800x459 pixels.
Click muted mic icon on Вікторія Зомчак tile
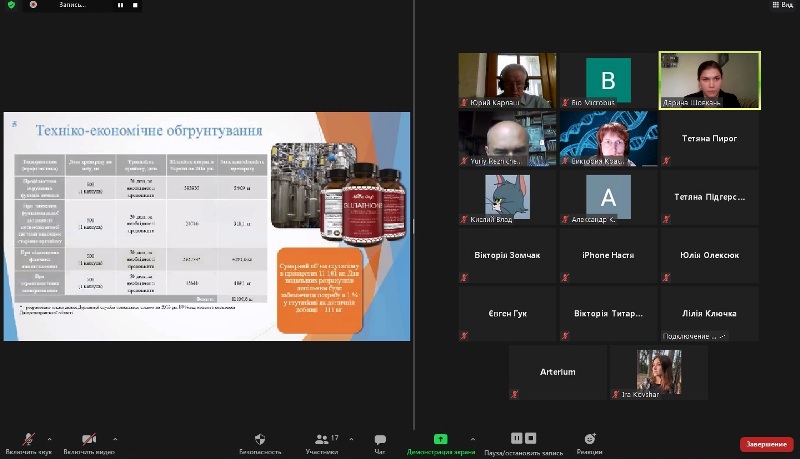click(464, 278)
